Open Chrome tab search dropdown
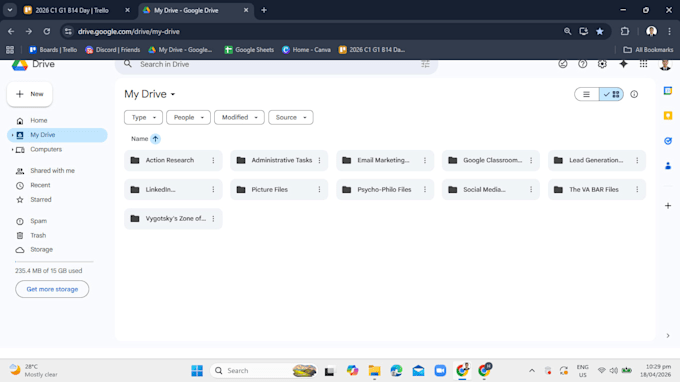Image resolution: width=680 pixels, height=382 pixels. (10, 10)
